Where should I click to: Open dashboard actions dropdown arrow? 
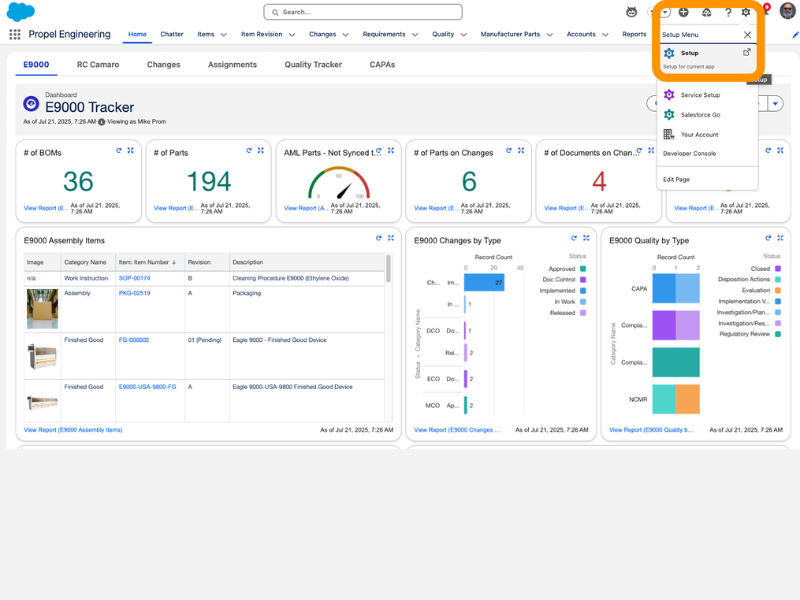[775, 104]
